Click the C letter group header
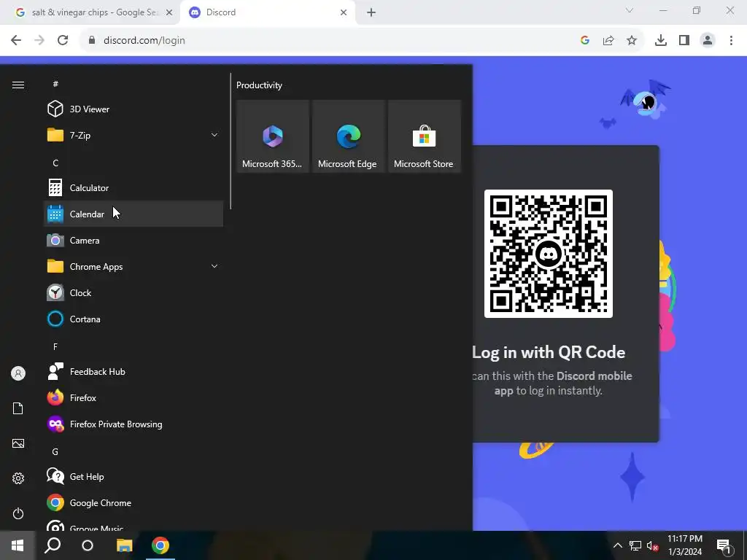747x560 pixels. point(55,163)
